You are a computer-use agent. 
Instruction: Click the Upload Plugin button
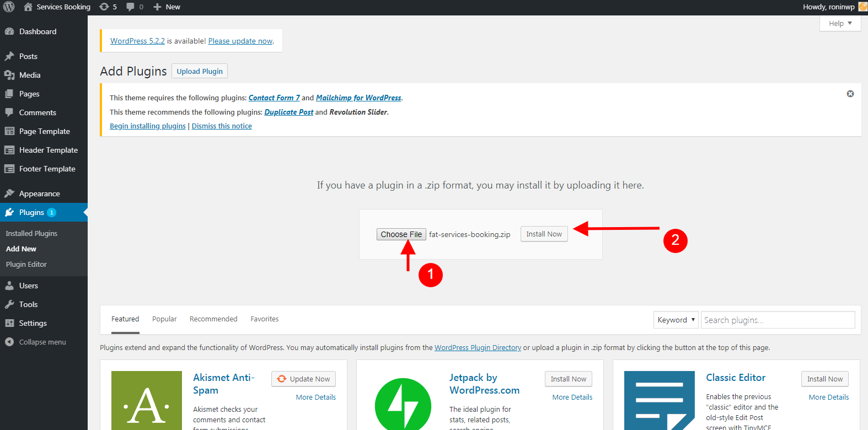pyautogui.click(x=200, y=71)
